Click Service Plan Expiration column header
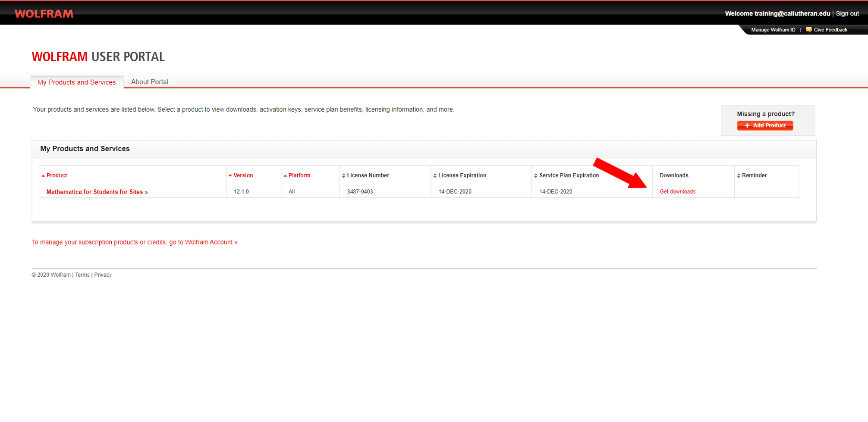The width and height of the screenshot is (868, 422). click(569, 175)
